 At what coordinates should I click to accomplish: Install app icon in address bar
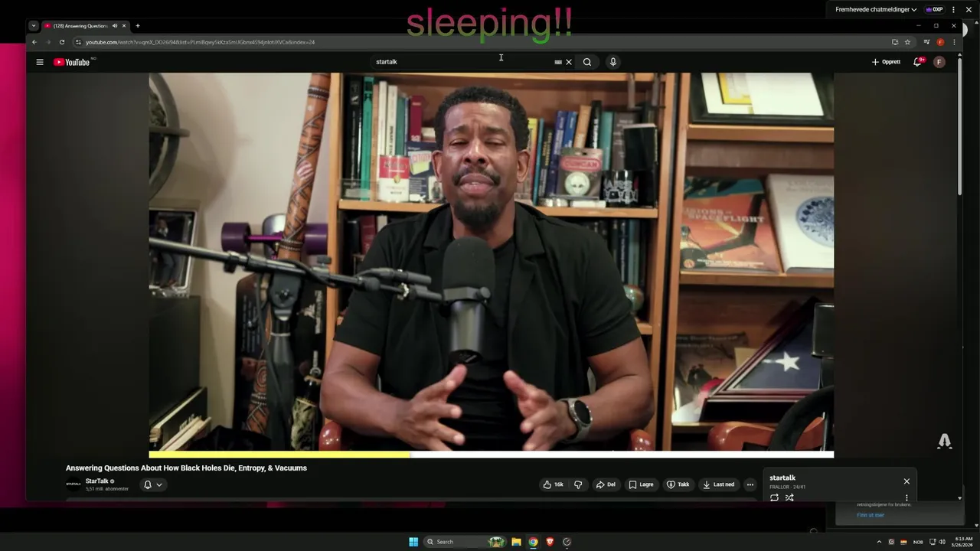(x=895, y=42)
